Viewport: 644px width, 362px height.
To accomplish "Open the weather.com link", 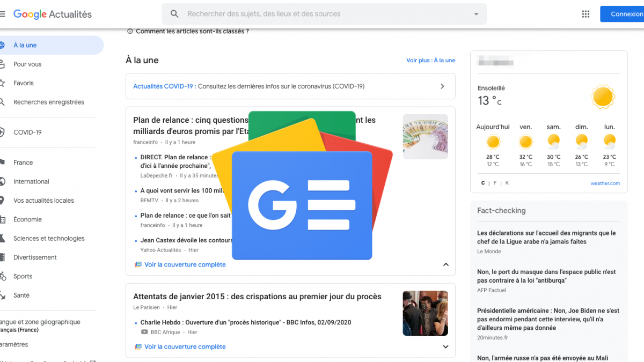I will click(605, 183).
